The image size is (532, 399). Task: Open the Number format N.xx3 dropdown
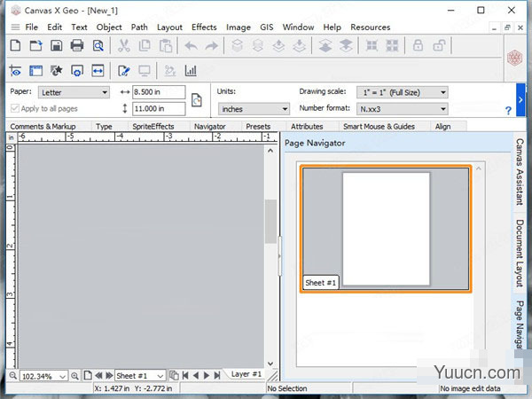point(402,109)
